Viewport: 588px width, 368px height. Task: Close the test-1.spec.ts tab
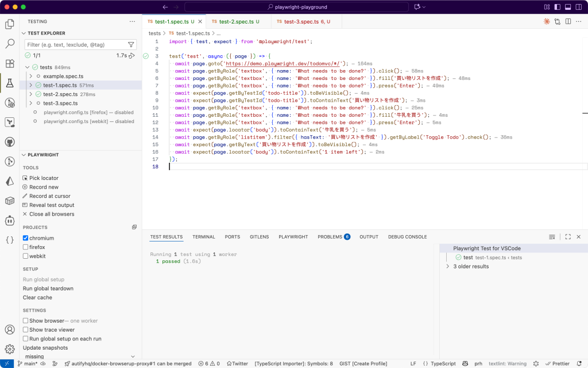click(200, 21)
